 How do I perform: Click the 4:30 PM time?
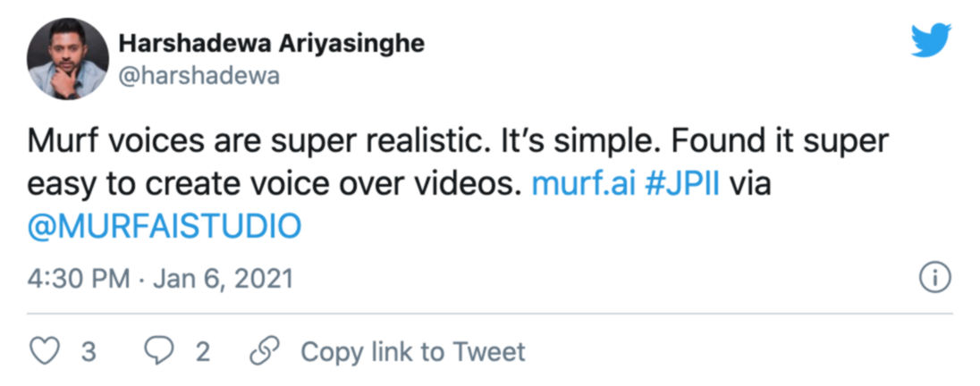(79, 280)
